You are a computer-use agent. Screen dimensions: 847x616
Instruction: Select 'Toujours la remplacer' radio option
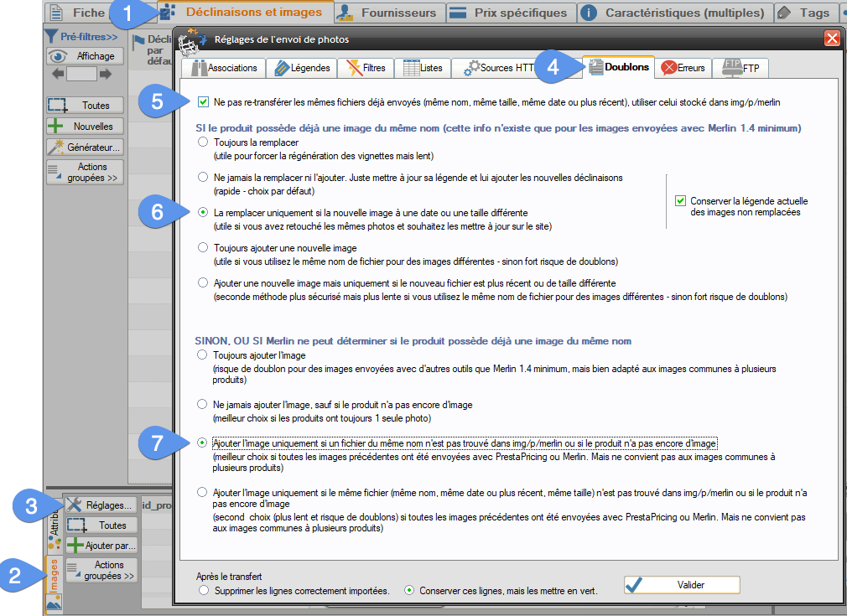pos(203,143)
